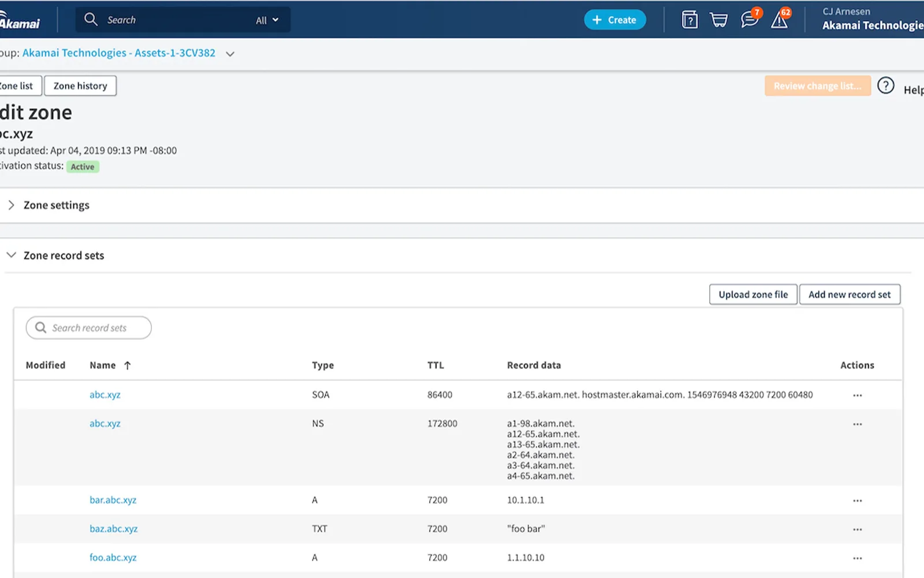Click Upload zone file button
The image size is (924, 578).
[753, 294]
